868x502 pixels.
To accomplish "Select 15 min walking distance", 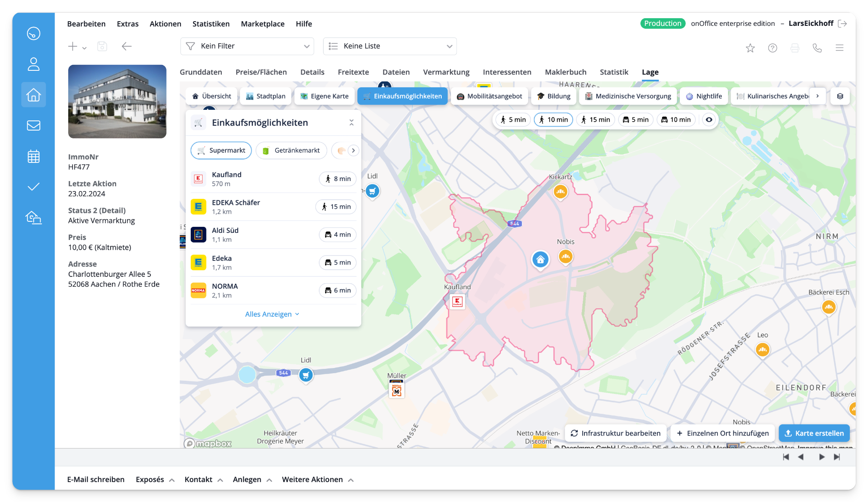I will (x=595, y=120).
